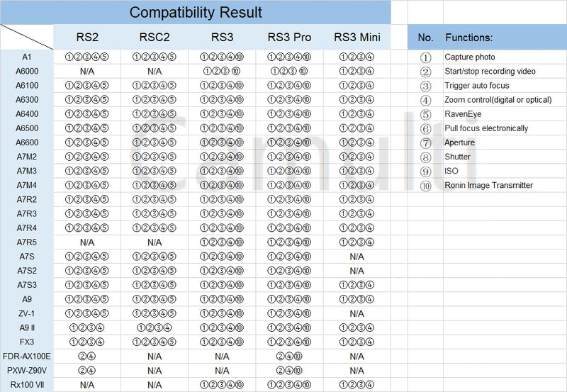This screenshot has height=392, width=567.
Task: Select the circled 3 Trigger auto focus icon
Action: point(426,86)
